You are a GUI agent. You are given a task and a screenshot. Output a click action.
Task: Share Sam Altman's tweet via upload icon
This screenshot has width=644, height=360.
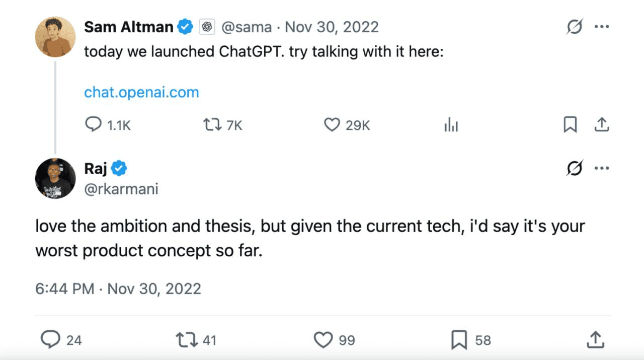click(602, 124)
